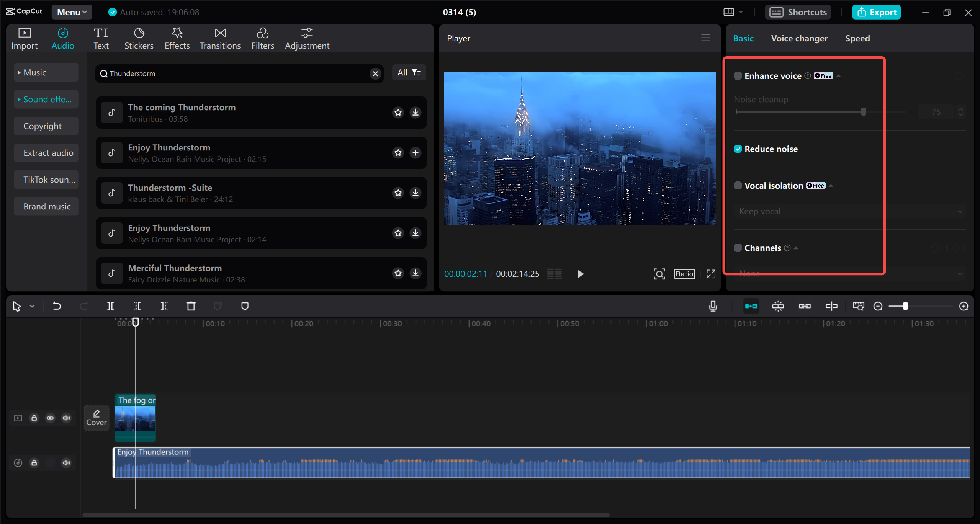The image size is (980, 524).
Task: Enable the Enhance voice checkbox
Action: coord(738,75)
